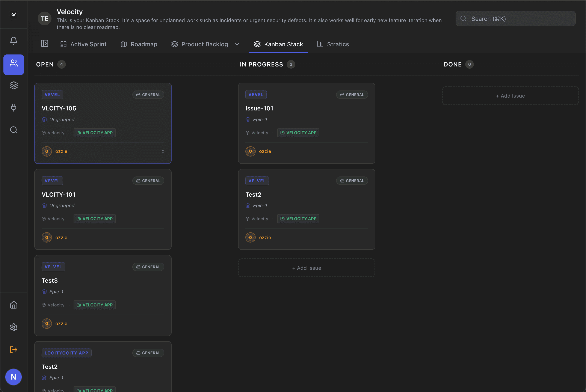Click the orange logout icon
Viewport: 586px width, 392px height.
click(x=14, y=349)
